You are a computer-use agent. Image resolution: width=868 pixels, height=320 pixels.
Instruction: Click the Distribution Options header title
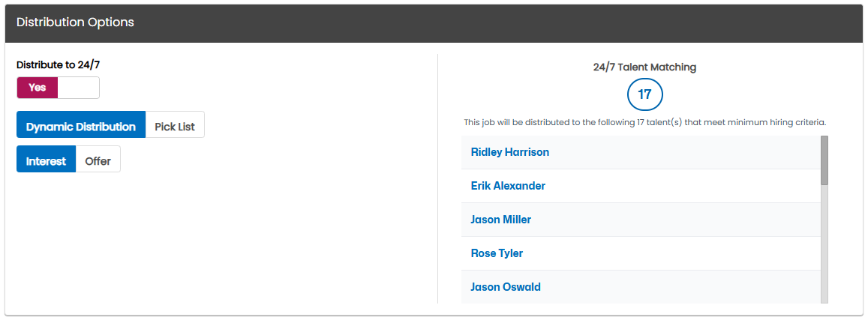(x=75, y=22)
